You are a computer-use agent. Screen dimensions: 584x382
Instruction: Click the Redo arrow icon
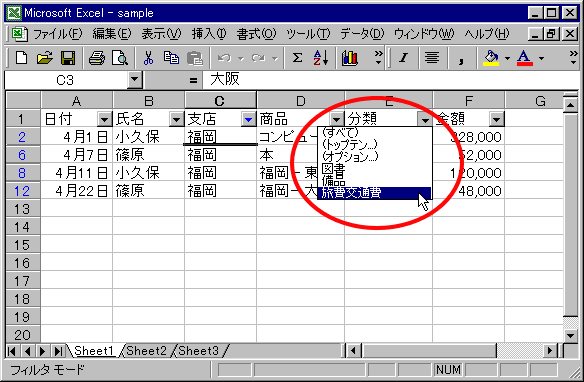click(258, 58)
